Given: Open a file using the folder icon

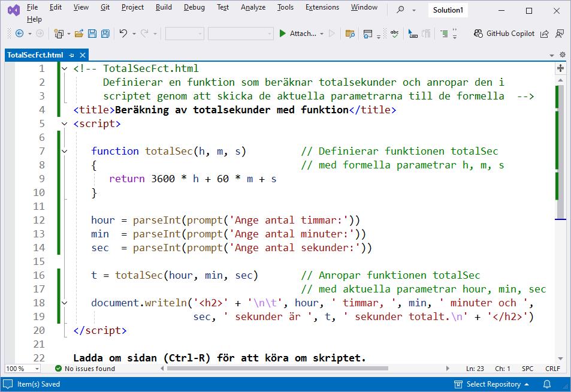Looking at the screenshot, I should [80, 34].
